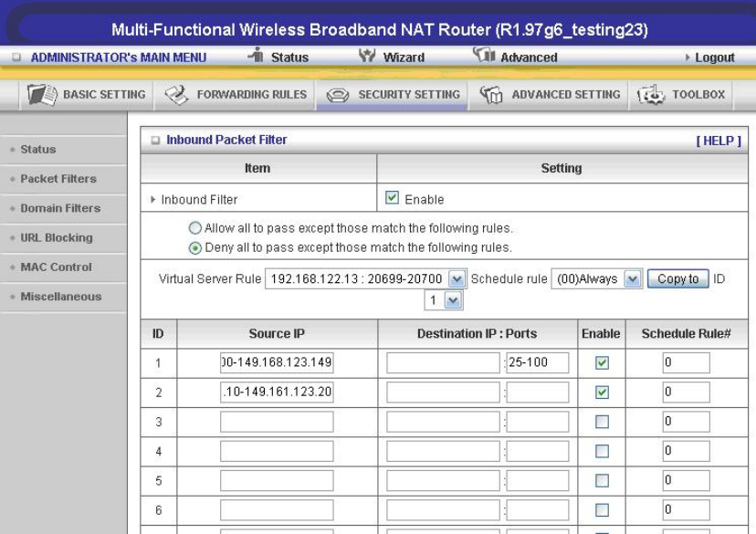Click the square icon beside ADMINISTRATOR's MAIN MENU
Viewport: 756px width, 534px height.
click(16, 58)
